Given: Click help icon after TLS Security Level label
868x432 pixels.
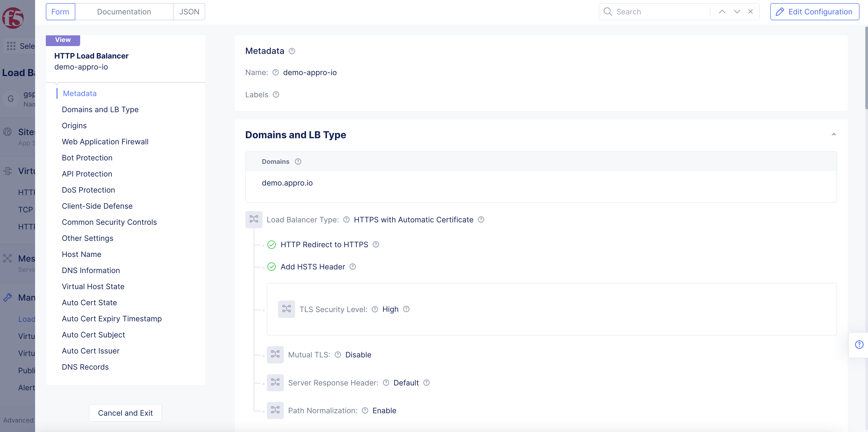Looking at the screenshot, I should click(375, 309).
